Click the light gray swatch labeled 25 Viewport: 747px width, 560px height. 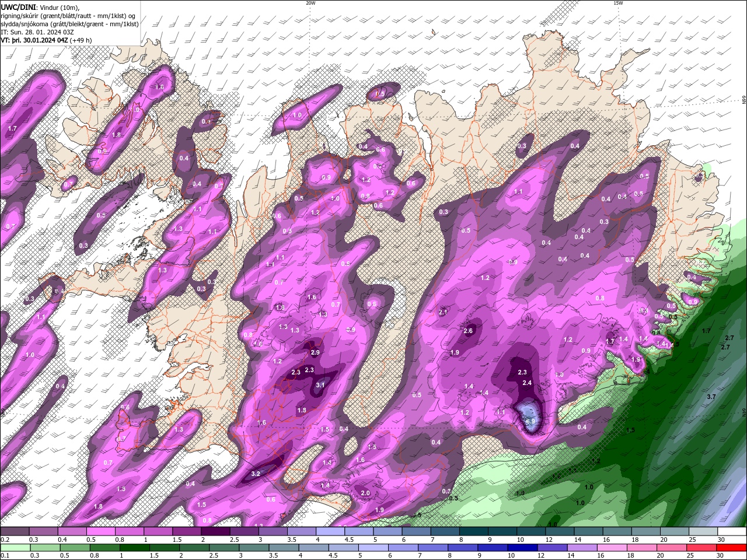tap(704, 531)
